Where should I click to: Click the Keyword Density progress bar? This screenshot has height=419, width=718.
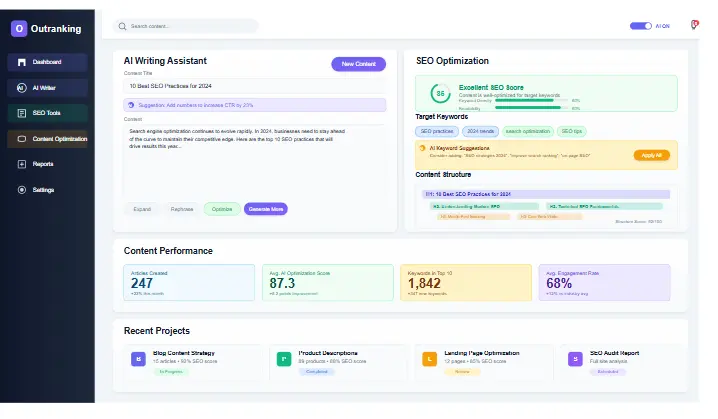click(x=532, y=100)
